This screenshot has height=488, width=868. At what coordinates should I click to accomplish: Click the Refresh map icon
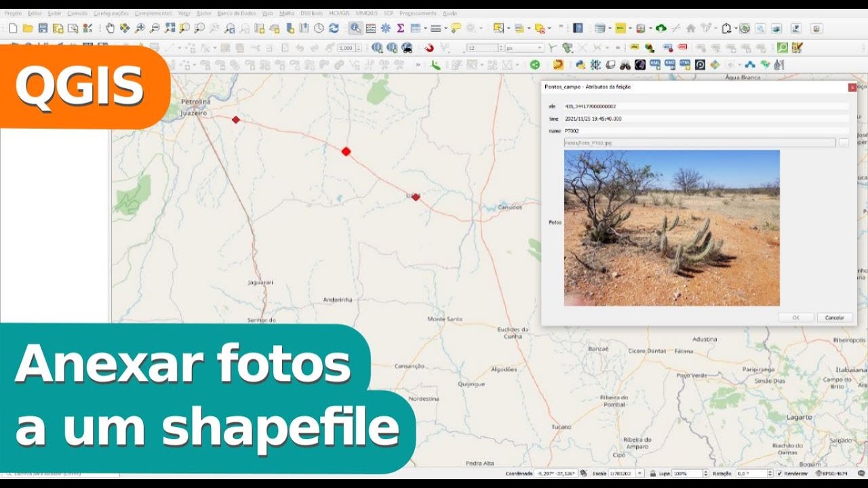[x=334, y=28]
